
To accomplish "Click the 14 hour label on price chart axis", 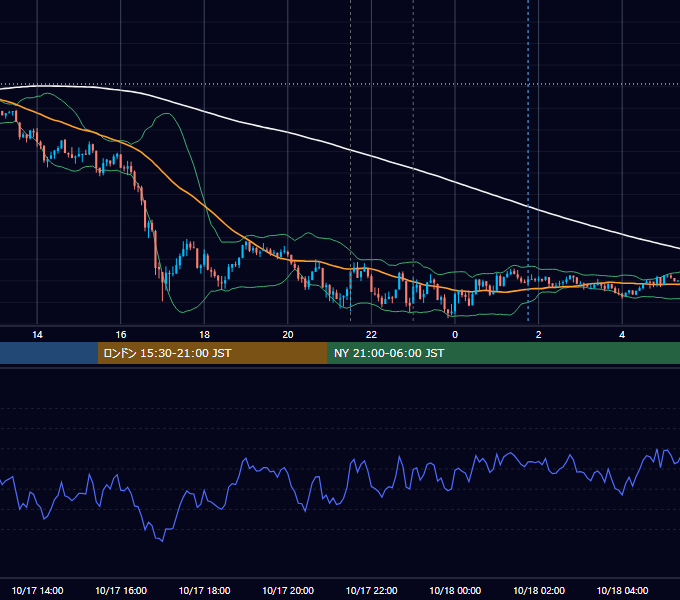I will point(37,335).
